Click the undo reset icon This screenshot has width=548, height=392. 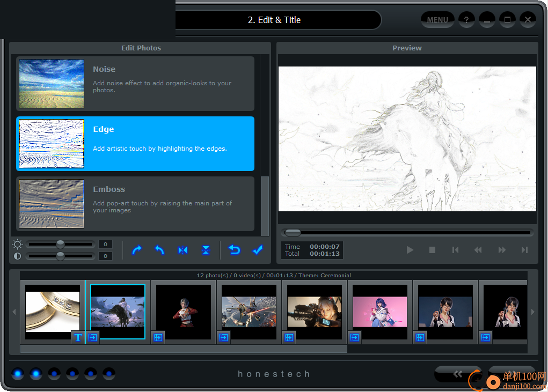[234, 250]
